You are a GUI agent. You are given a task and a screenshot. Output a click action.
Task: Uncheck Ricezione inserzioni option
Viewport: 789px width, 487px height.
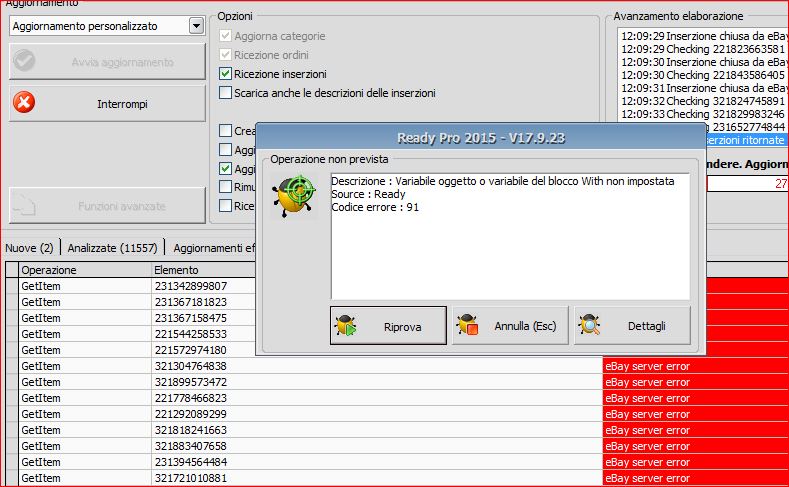click(x=225, y=73)
